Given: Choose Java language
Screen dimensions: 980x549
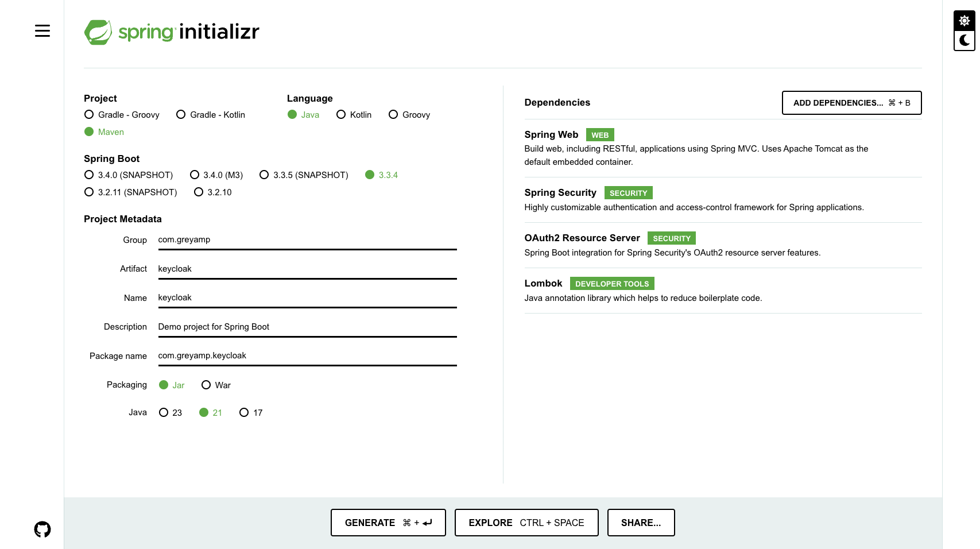Looking at the screenshot, I should click(x=303, y=115).
